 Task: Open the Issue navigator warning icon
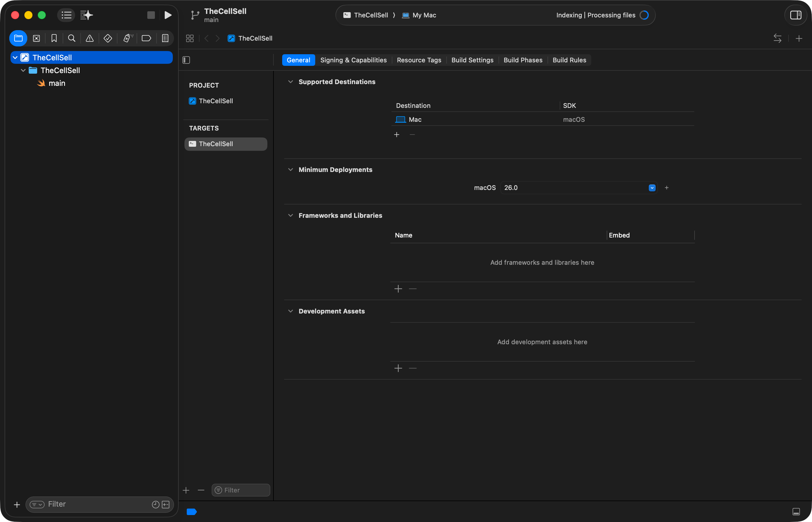tap(90, 38)
